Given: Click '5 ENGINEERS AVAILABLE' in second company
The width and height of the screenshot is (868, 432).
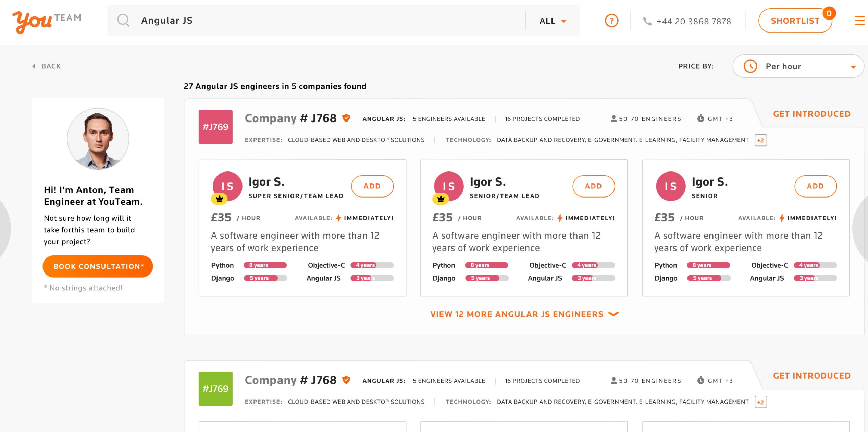Looking at the screenshot, I should (x=449, y=381).
